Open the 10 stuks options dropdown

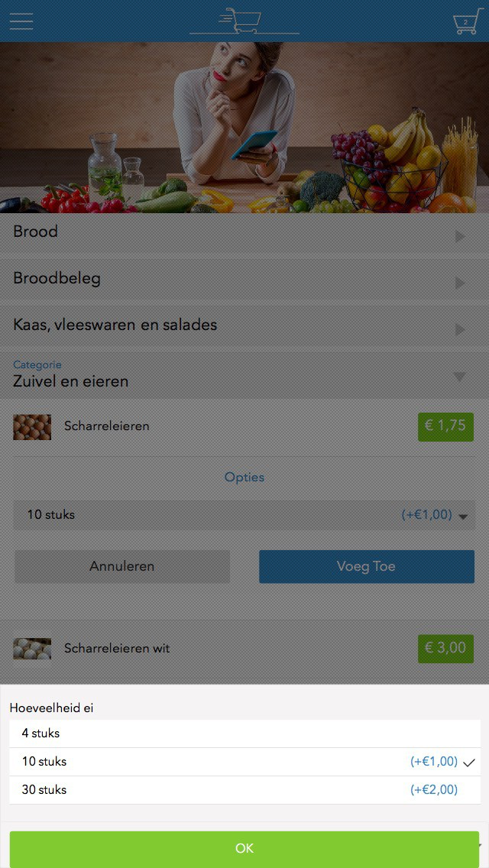tap(244, 515)
